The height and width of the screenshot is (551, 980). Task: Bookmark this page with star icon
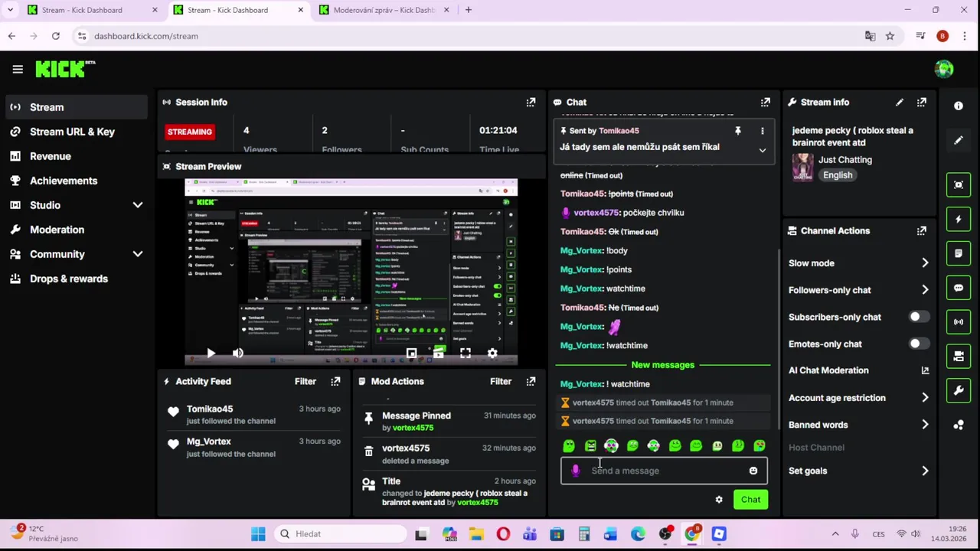point(890,36)
